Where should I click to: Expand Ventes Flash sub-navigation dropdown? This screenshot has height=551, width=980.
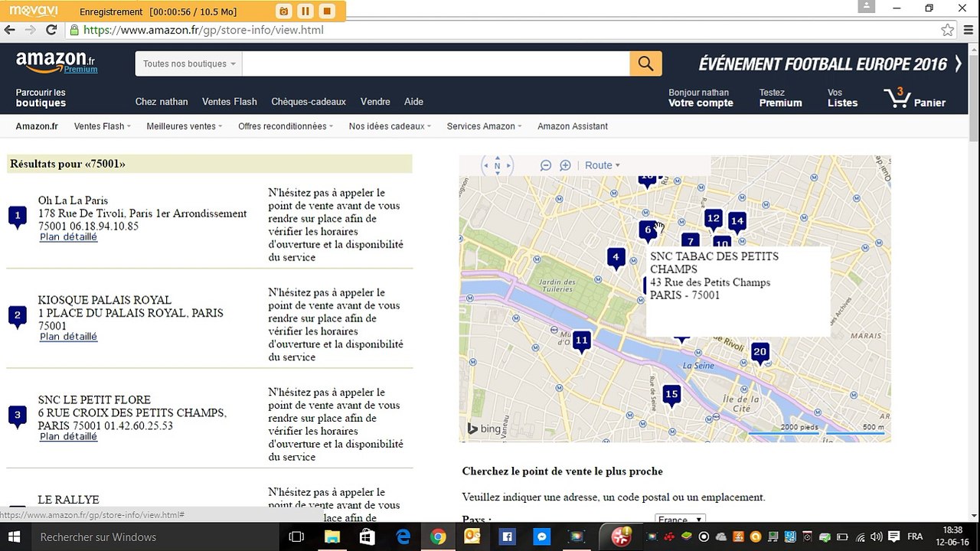[x=103, y=126]
